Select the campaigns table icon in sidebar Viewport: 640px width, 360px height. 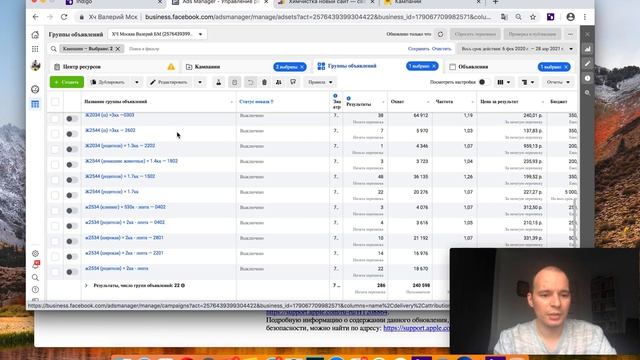pyautogui.click(x=35, y=104)
